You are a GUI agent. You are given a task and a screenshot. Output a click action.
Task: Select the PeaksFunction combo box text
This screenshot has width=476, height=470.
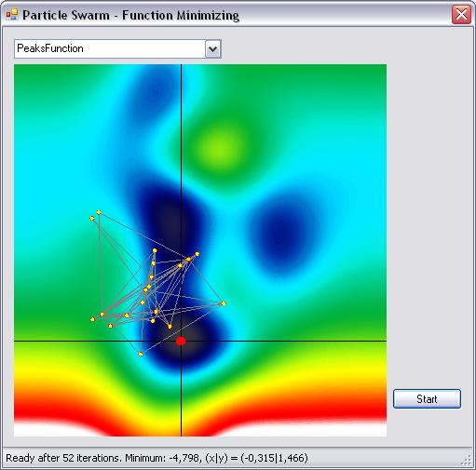point(50,48)
